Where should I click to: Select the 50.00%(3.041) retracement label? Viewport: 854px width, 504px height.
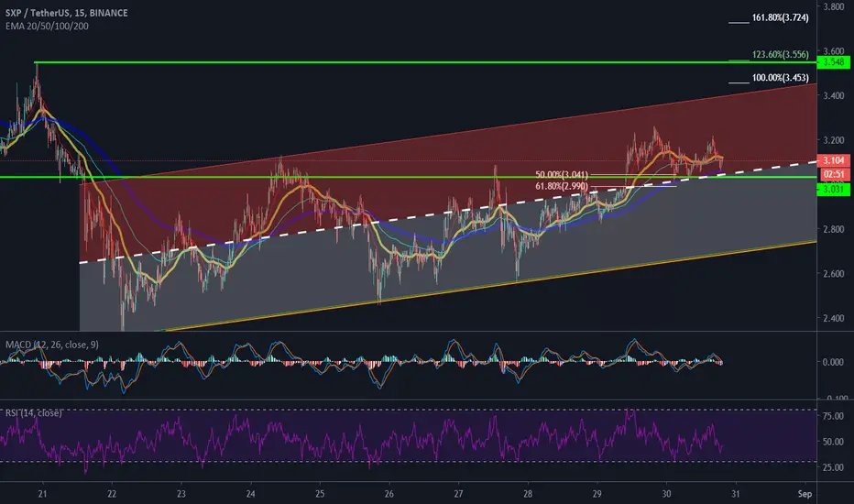point(562,175)
